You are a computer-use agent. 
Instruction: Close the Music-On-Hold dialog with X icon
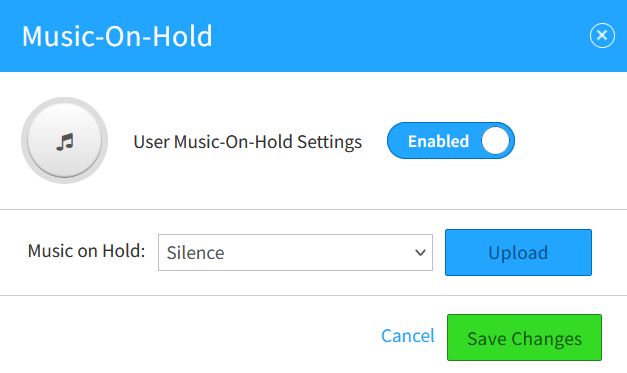(602, 36)
